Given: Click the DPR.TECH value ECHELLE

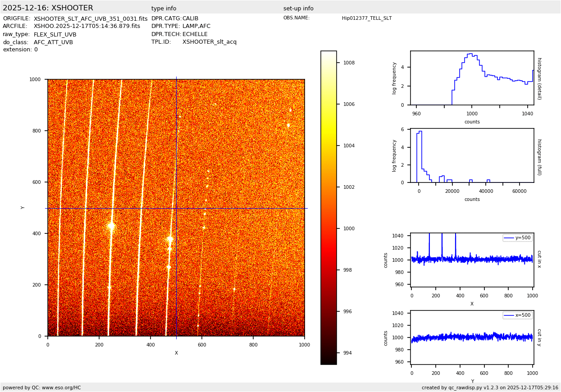Looking at the screenshot, I should [195, 34].
